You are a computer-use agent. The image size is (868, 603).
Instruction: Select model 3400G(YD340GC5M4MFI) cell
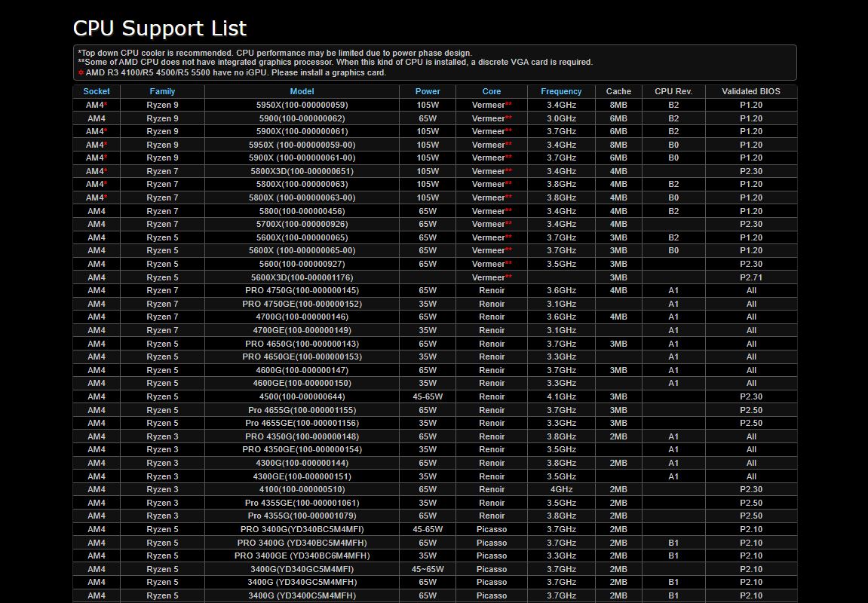[302, 569]
